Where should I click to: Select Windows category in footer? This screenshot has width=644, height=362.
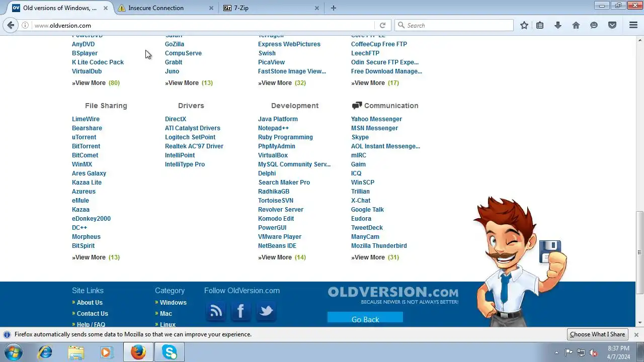(x=173, y=303)
